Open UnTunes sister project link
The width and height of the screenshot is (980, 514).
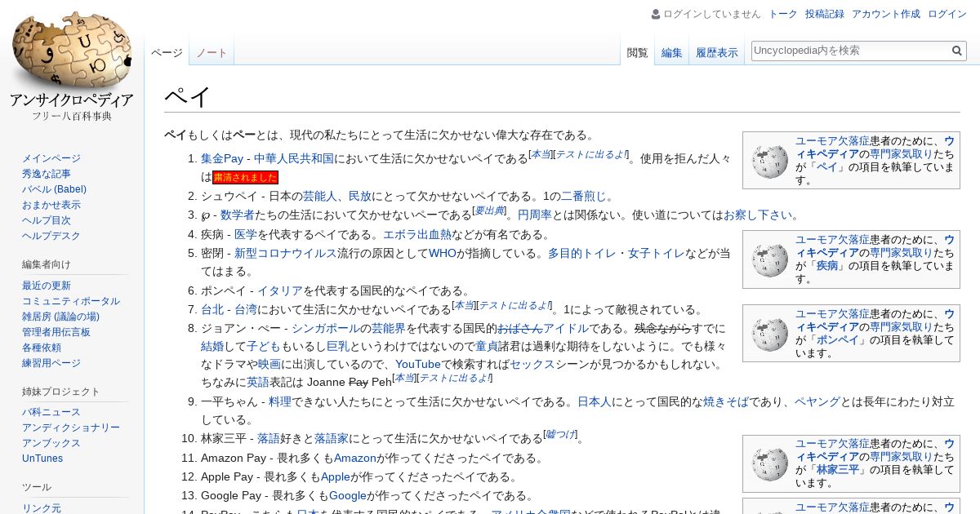tap(42, 459)
